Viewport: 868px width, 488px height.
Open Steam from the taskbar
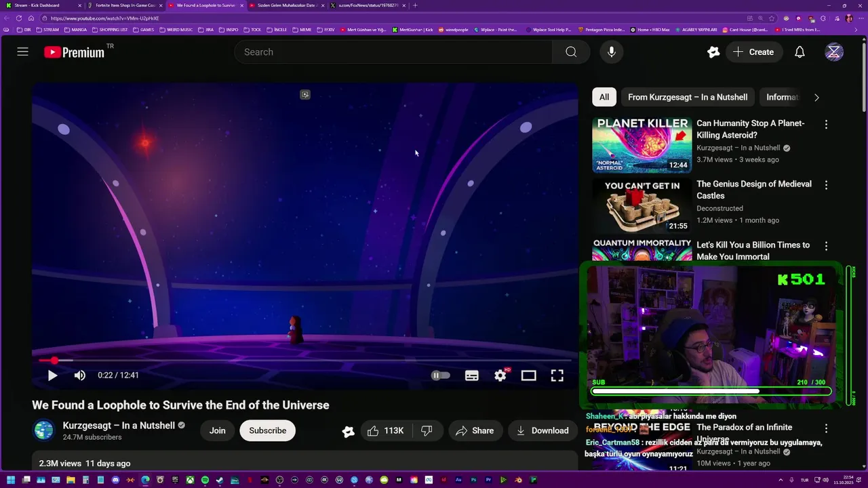(220, 480)
